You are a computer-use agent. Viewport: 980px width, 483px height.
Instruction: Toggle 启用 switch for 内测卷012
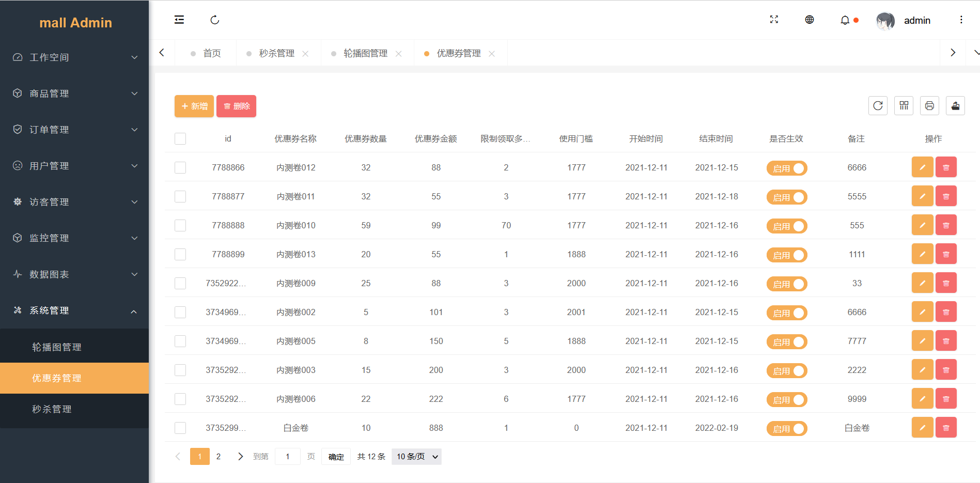click(x=786, y=168)
